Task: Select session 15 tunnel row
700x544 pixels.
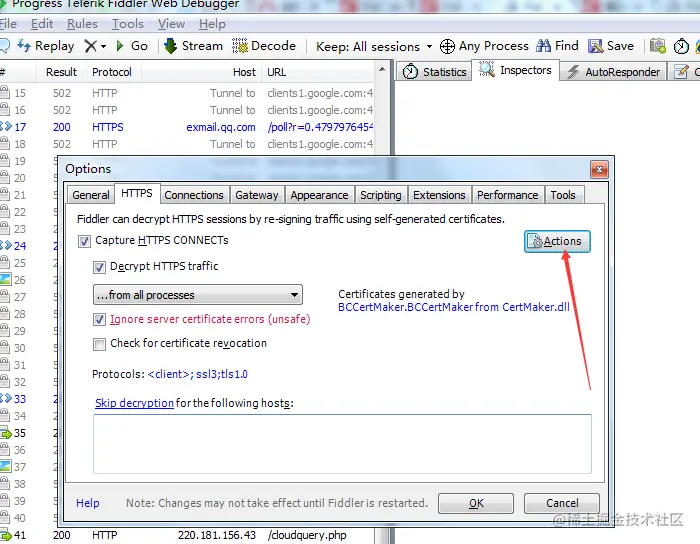Action: pos(187,93)
